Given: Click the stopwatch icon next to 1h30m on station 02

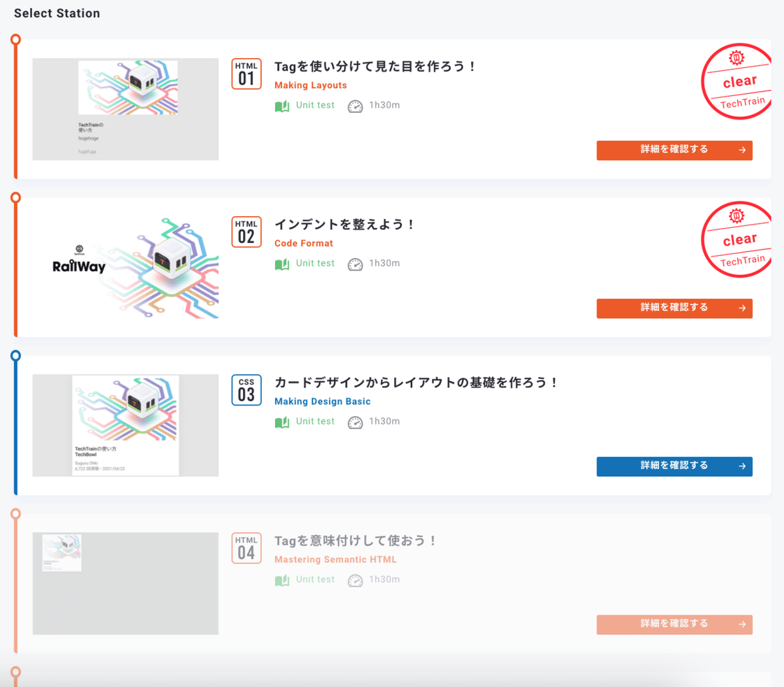Looking at the screenshot, I should [x=355, y=264].
